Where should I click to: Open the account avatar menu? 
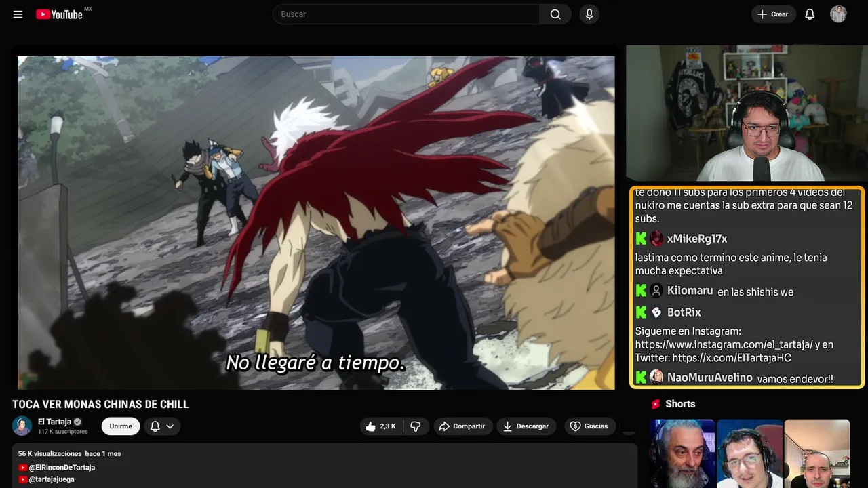[838, 14]
